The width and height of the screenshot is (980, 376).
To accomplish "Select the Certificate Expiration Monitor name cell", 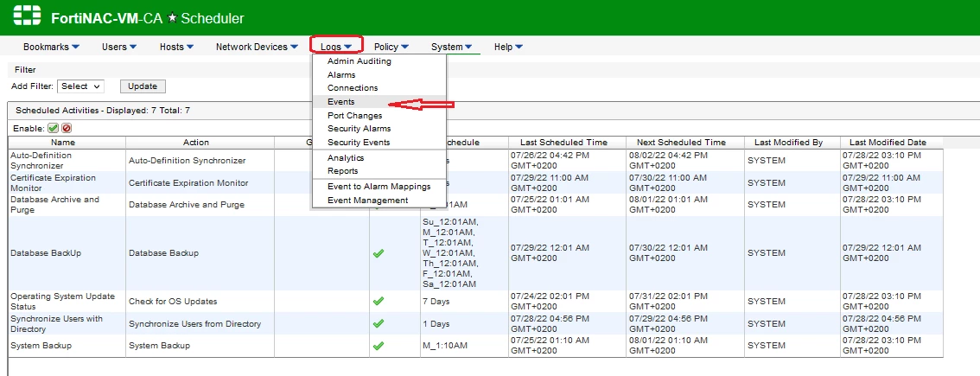I will pos(67,182).
